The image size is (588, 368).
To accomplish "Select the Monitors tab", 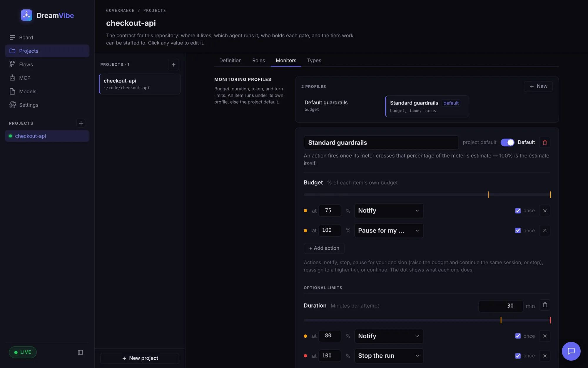I will click(x=286, y=60).
